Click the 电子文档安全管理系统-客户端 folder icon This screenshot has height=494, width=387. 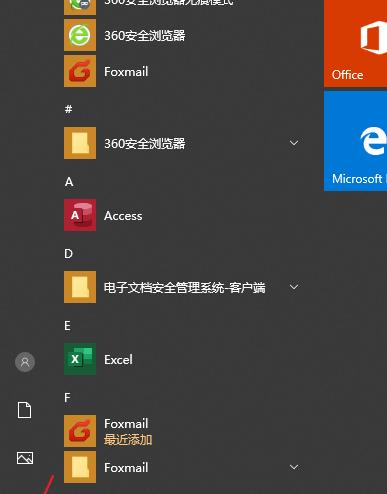tap(80, 287)
